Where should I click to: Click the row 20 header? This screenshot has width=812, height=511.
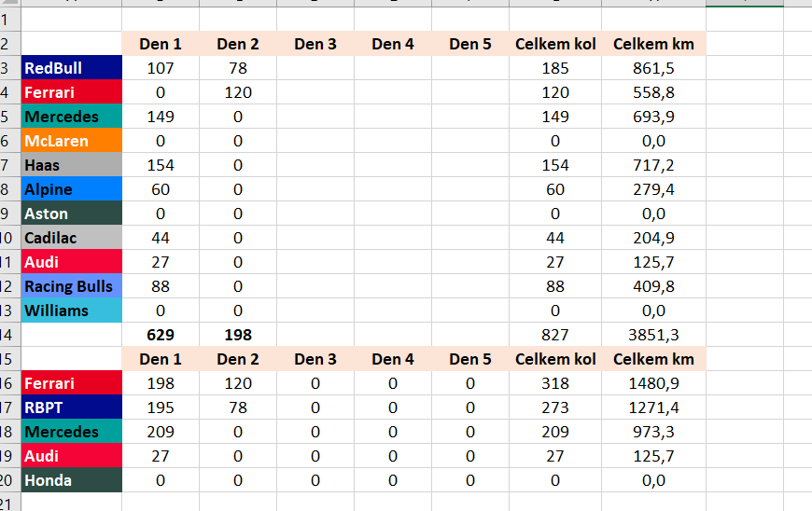tap(9, 480)
